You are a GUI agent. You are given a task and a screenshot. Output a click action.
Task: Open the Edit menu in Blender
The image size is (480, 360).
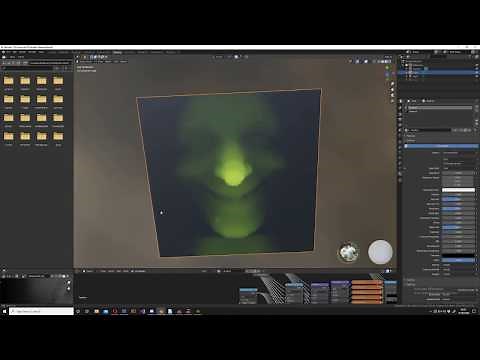click(15, 52)
